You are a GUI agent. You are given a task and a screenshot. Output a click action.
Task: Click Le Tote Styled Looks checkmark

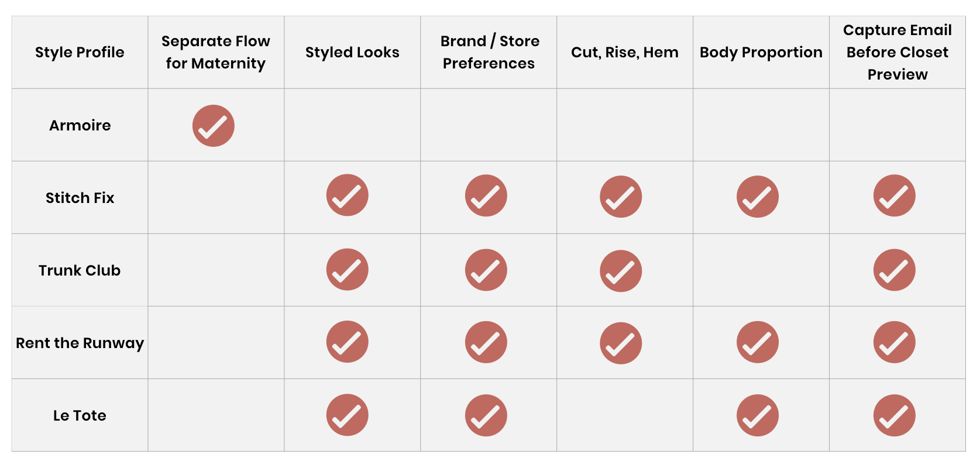point(348,415)
